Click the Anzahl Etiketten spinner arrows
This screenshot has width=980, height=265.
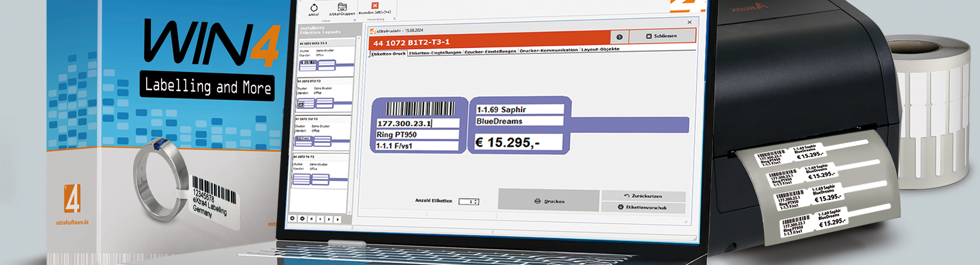pyautogui.click(x=476, y=202)
